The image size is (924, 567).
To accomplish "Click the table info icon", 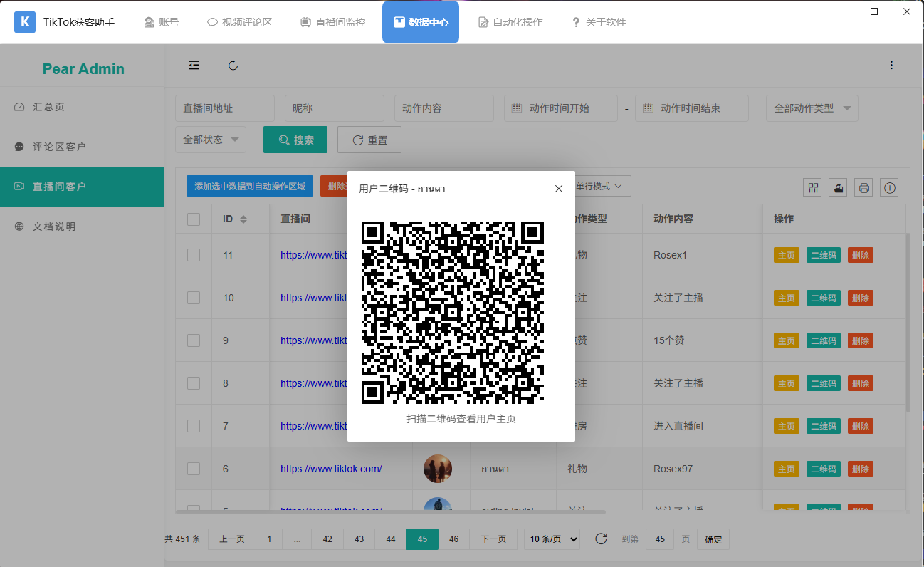I will [x=889, y=188].
